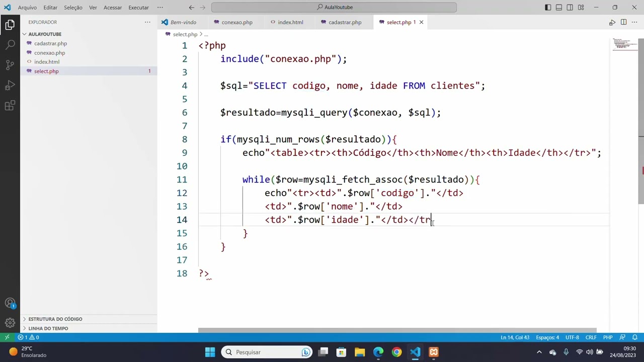Open clock showing 09:30 24/08/2023
Image resolution: width=644 pixels, height=362 pixels.
tap(622, 352)
